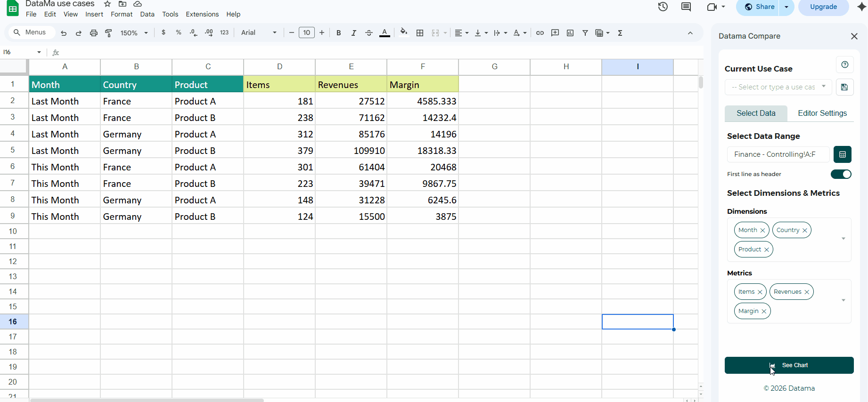Switch to the Editor Settings tab
This screenshot has width=868, height=402.
(822, 113)
